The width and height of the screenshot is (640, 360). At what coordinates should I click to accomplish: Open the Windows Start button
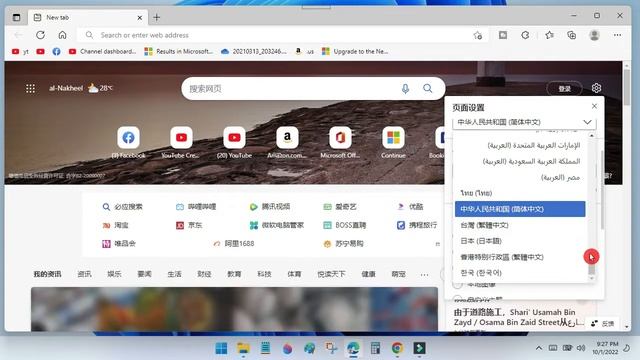tap(221, 348)
